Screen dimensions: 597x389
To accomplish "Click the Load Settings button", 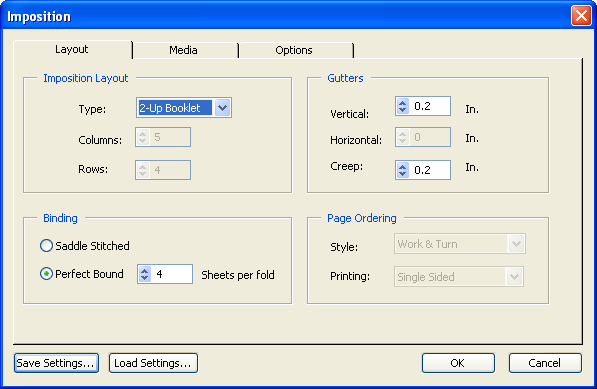I will [153, 363].
